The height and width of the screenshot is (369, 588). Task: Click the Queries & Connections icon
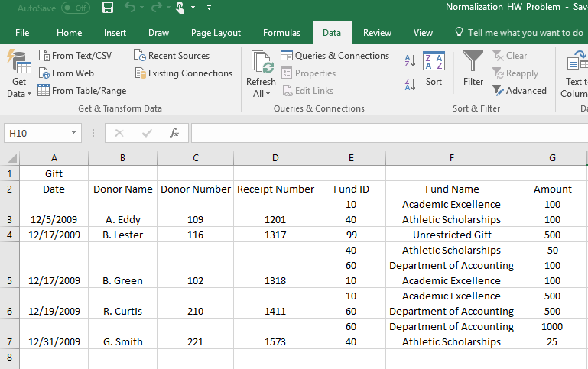pos(287,56)
